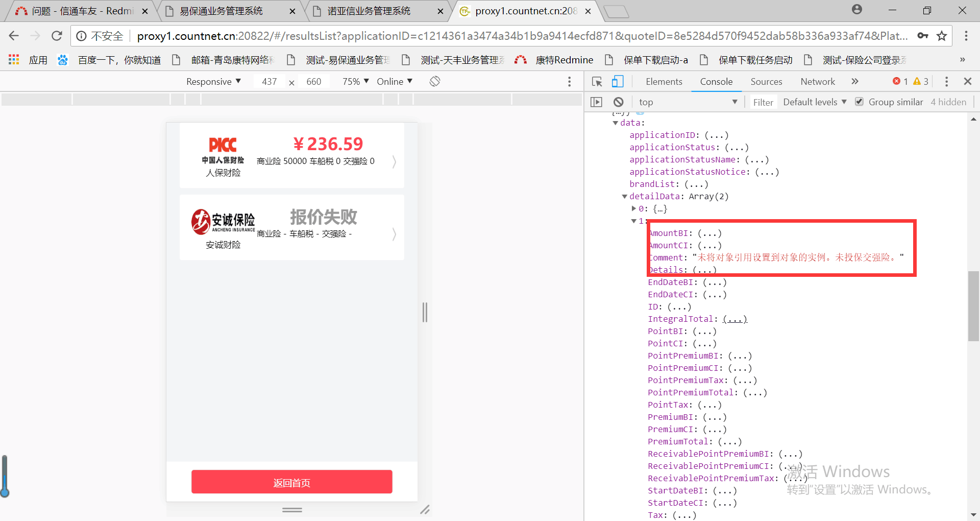Collapse the detailData array node

(624, 197)
